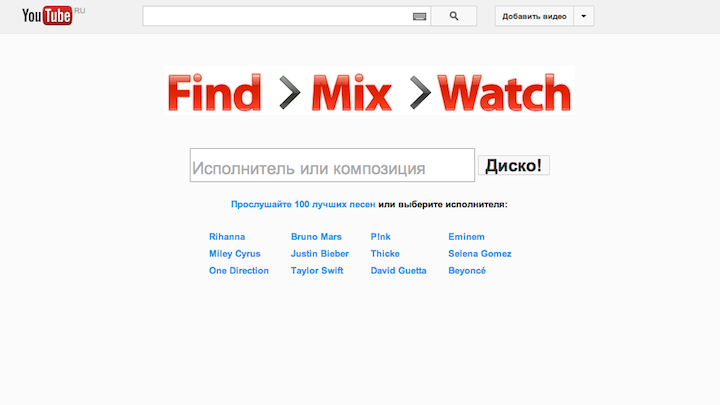
Task: Select the Rihanna artist link
Action: (227, 237)
